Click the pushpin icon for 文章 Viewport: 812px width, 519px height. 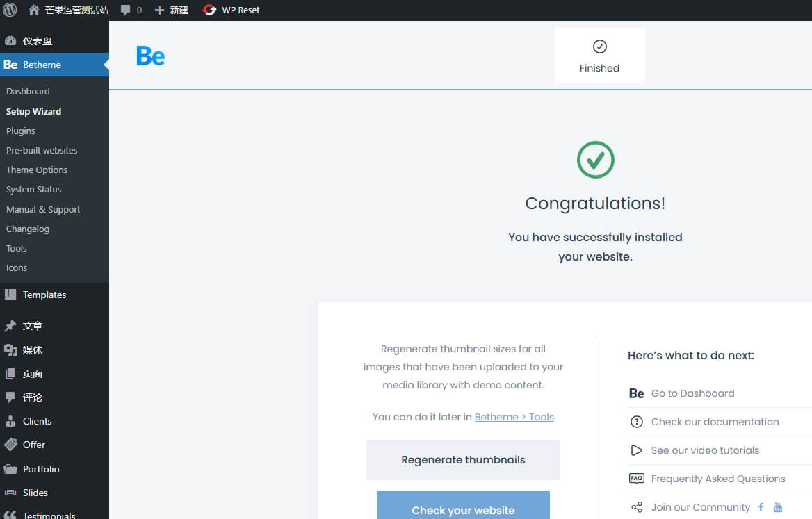10,325
